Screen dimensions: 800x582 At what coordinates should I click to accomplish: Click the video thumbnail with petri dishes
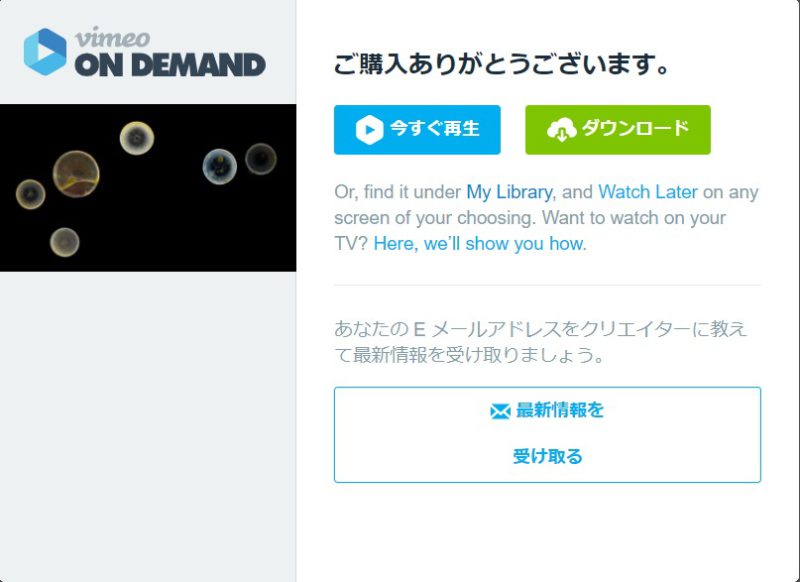click(148, 188)
